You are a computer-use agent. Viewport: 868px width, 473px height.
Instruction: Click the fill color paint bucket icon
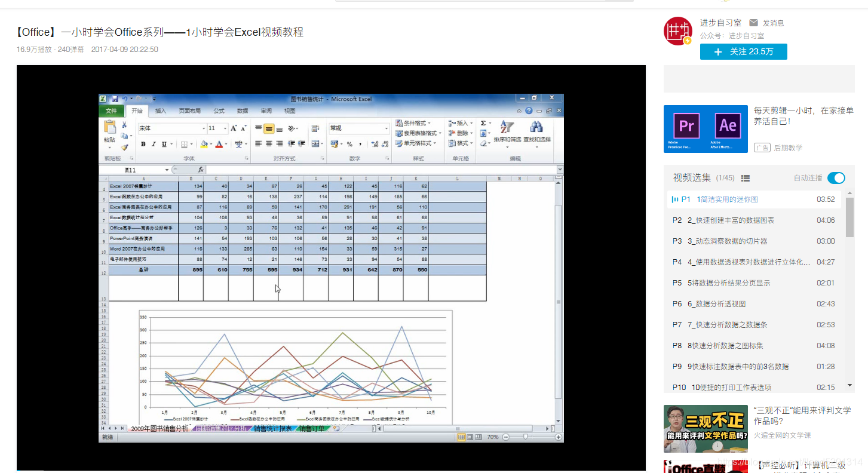coord(204,144)
